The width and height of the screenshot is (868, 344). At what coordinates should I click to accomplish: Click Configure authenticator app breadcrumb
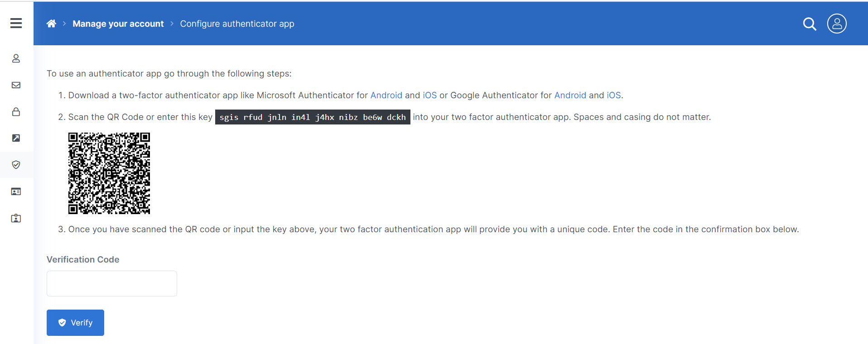coord(237,24)
